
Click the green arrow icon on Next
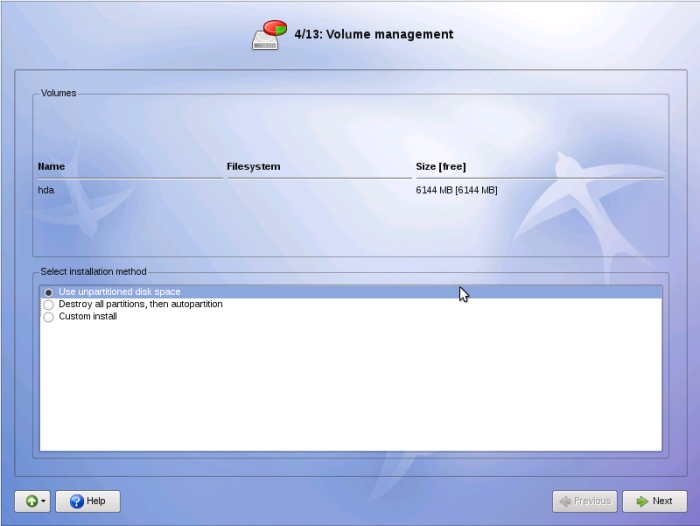click(642, 501)
